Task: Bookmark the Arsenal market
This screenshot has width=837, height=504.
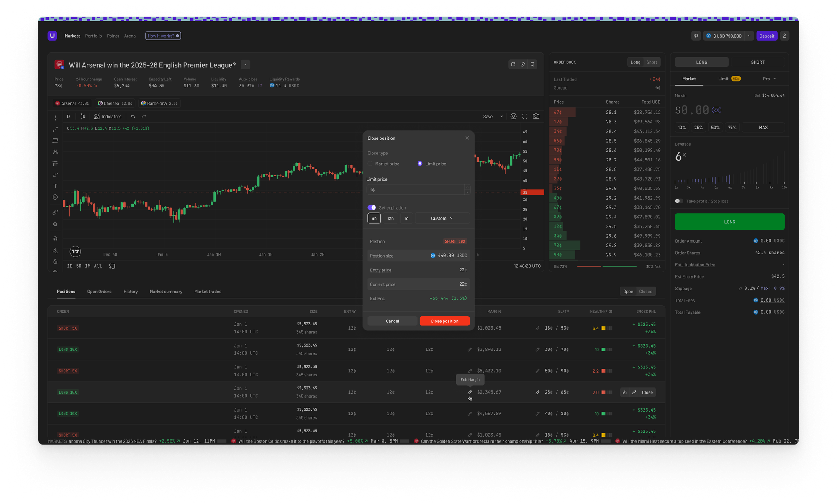Action: pyautogui.click(x=532, y=64)
